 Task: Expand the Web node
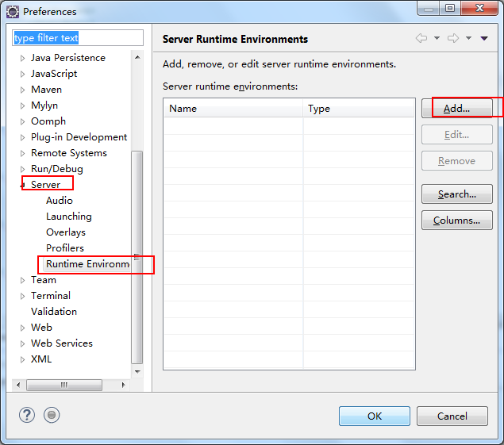tap(22, 328)
